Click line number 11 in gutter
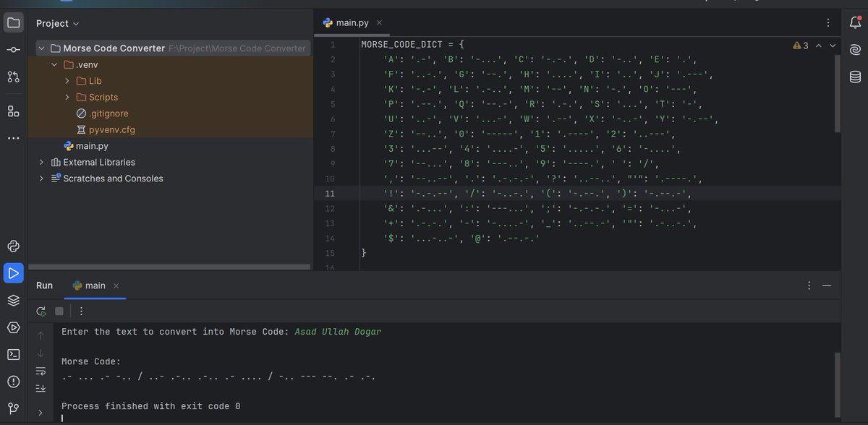The width and height of the screenshot is (868, 425). coord(330,194)
